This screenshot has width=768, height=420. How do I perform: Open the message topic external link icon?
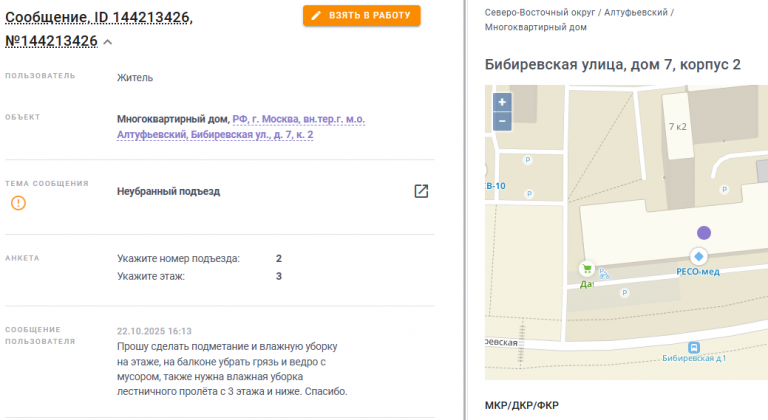pyautogui.click(x=421, y=191)
